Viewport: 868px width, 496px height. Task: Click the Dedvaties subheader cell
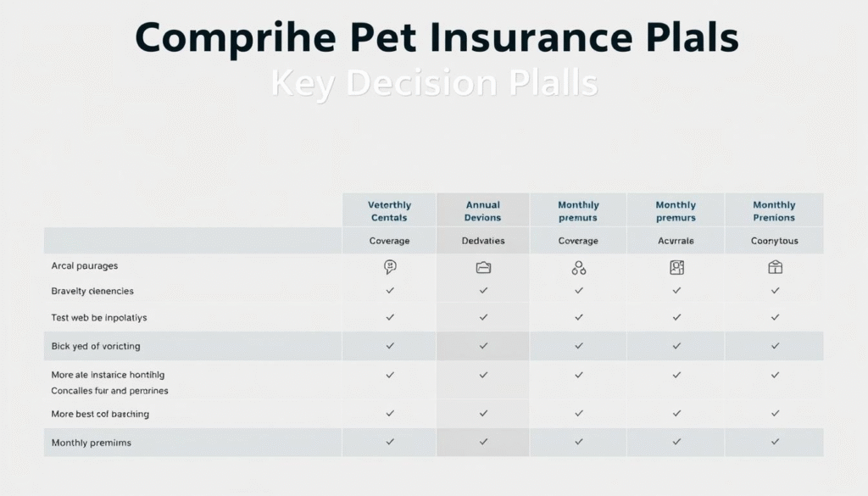483,241
